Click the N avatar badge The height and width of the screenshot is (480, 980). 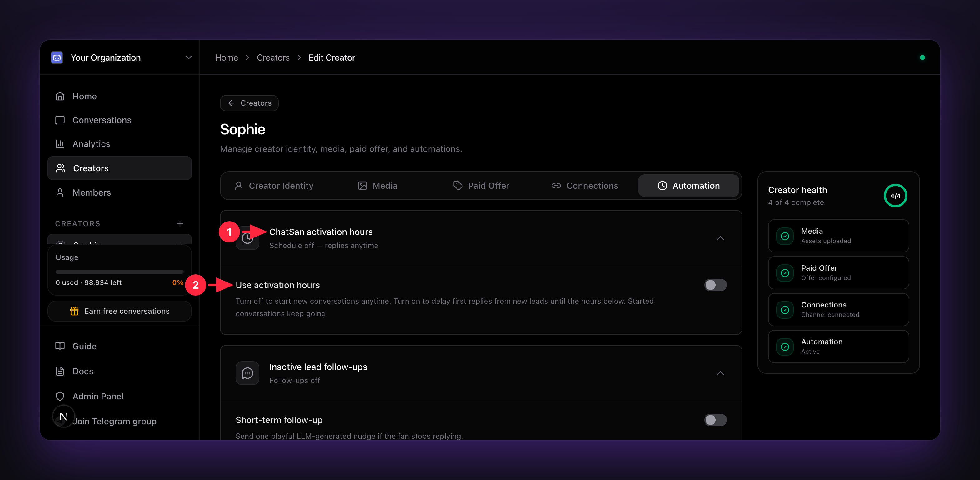(x=63, y=417)
